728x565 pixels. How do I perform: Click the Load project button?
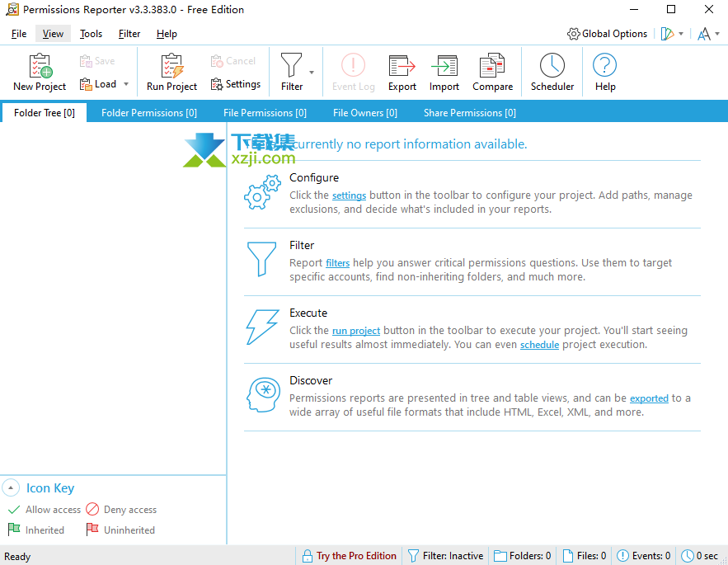98,84
